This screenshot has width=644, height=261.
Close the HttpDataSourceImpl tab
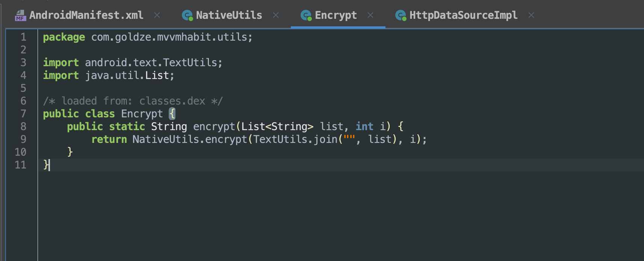coord(531,15)
